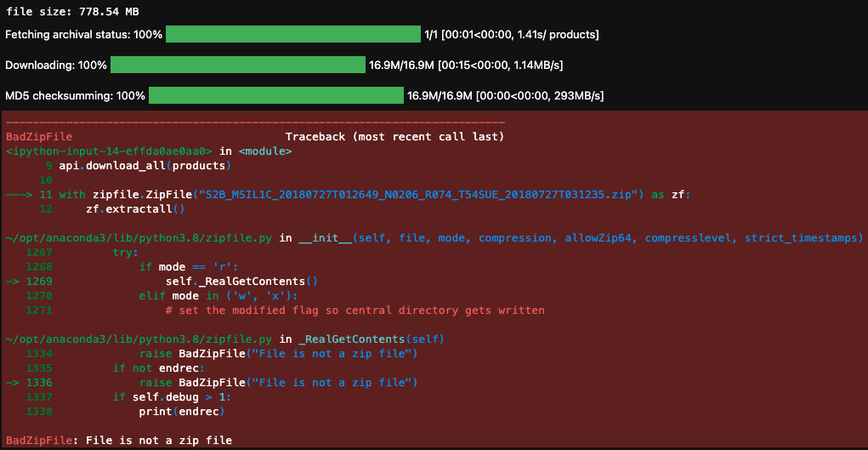868x450 pixels.
Task: Click the final BadZipFile error message
Action: (x=119, y=441)
